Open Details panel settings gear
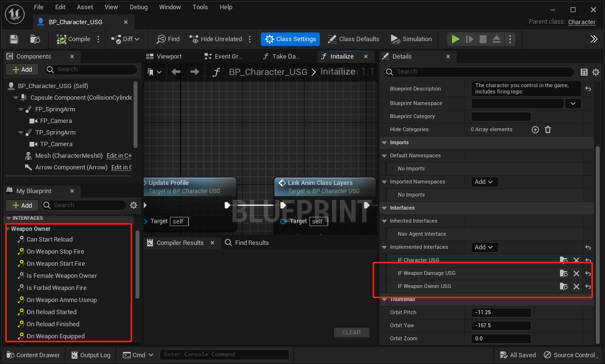This screenshot has width=605, height=364. tap(596, 72)
